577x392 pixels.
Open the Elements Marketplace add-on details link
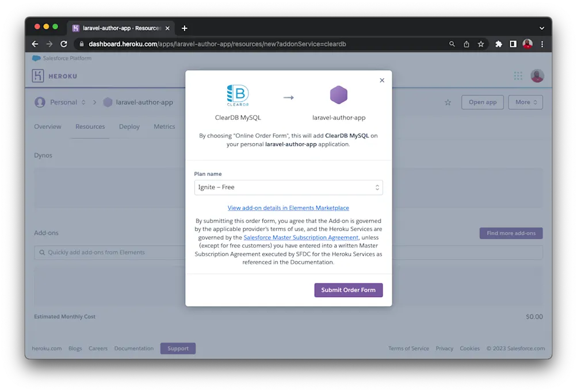pyautogui.click(x=288, y=207)
